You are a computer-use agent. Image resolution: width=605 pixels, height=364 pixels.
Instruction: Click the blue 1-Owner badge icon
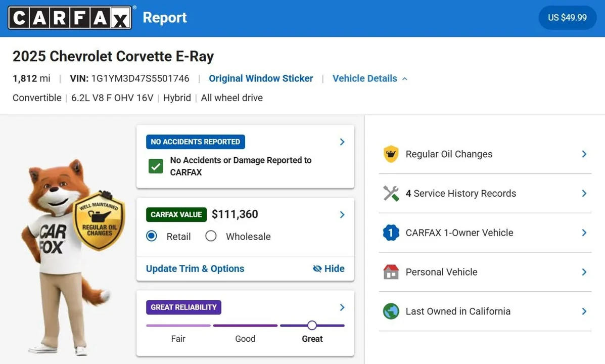point(391,233)
